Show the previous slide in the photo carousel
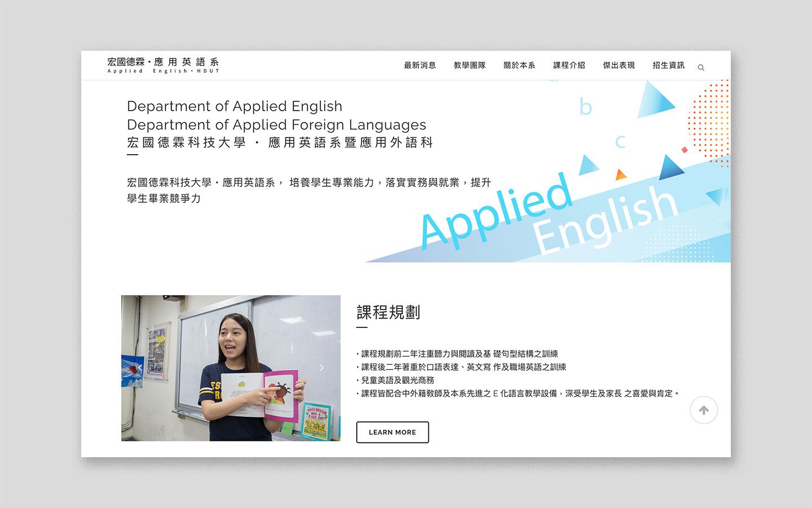 140,368
